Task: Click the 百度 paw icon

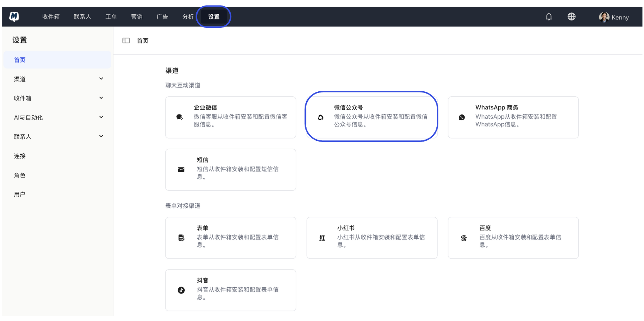Action: [x=463, y=238]
